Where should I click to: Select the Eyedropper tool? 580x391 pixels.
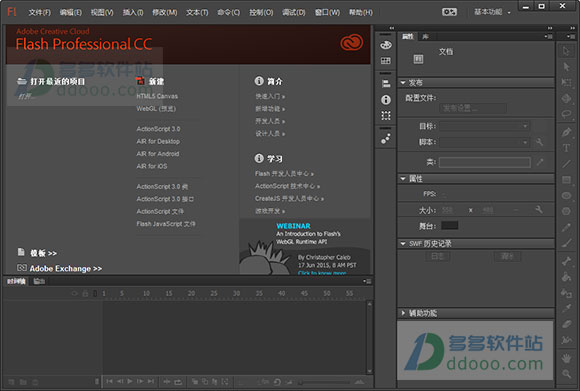[x=566, y=308]
